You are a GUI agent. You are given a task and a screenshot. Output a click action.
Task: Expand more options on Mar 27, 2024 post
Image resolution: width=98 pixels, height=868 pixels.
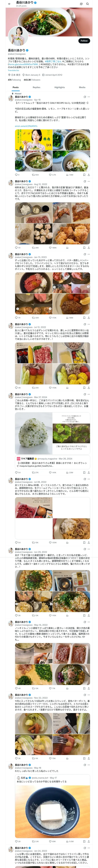89,394
